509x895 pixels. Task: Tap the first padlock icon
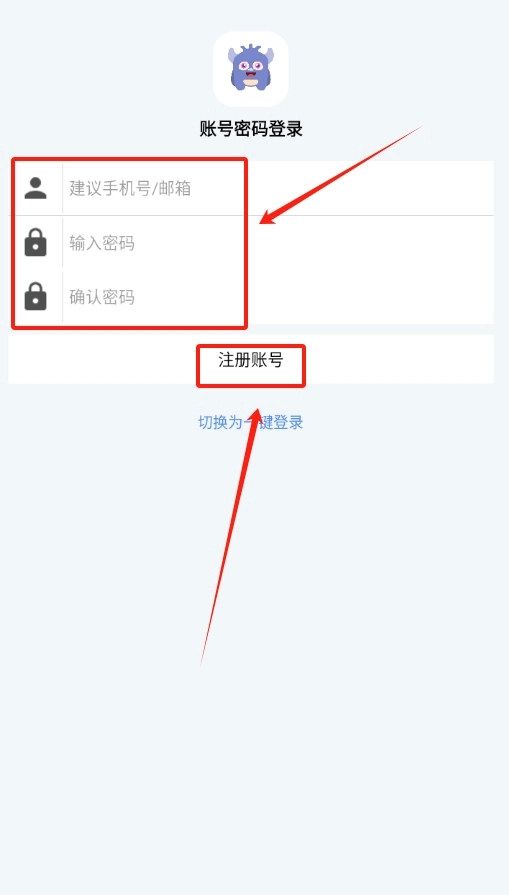(35, 243)
